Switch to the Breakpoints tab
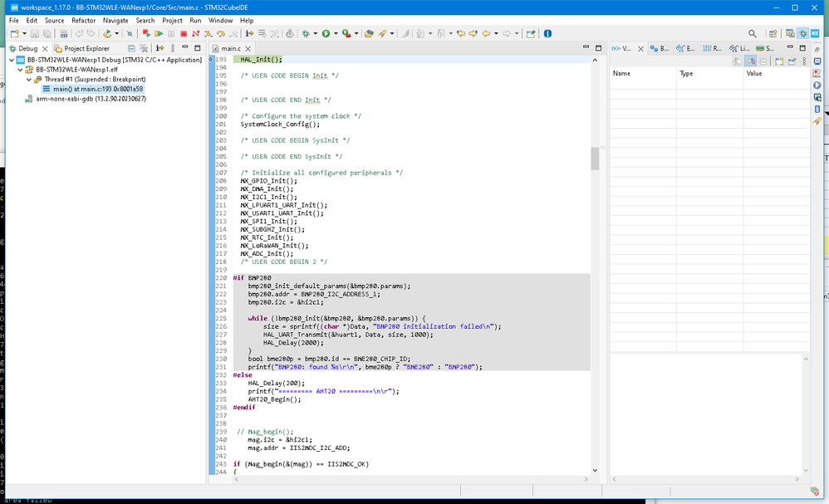 click(x=660, y=48)
